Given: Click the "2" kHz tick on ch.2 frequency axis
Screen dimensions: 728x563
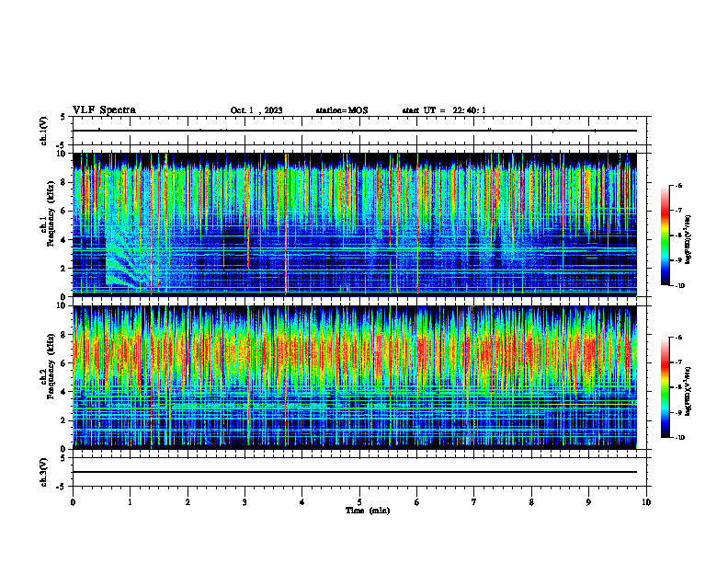Looking at the screenshot, I should 64,420.
